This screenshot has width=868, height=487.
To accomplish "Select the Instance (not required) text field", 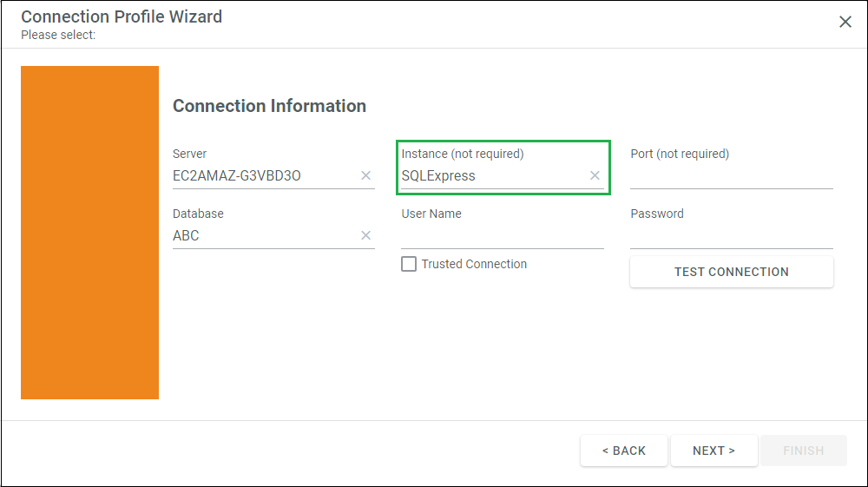I will [x=494, y=176].
